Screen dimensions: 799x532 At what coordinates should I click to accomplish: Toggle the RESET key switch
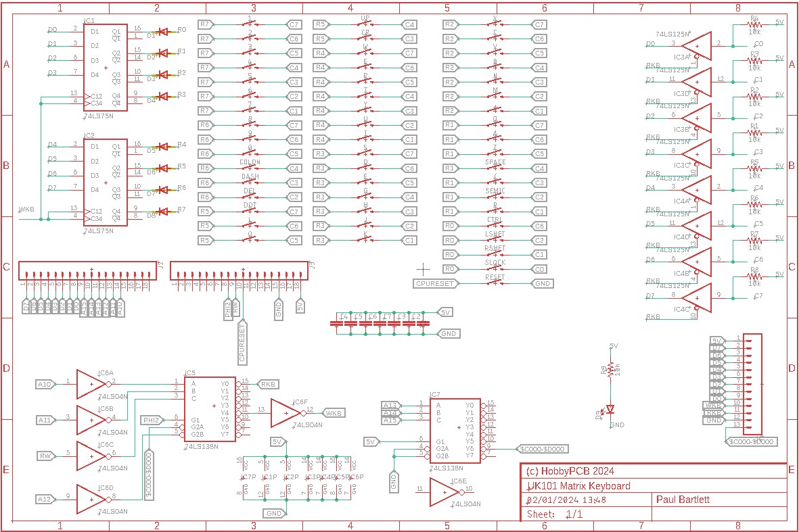tap(495, 282)
